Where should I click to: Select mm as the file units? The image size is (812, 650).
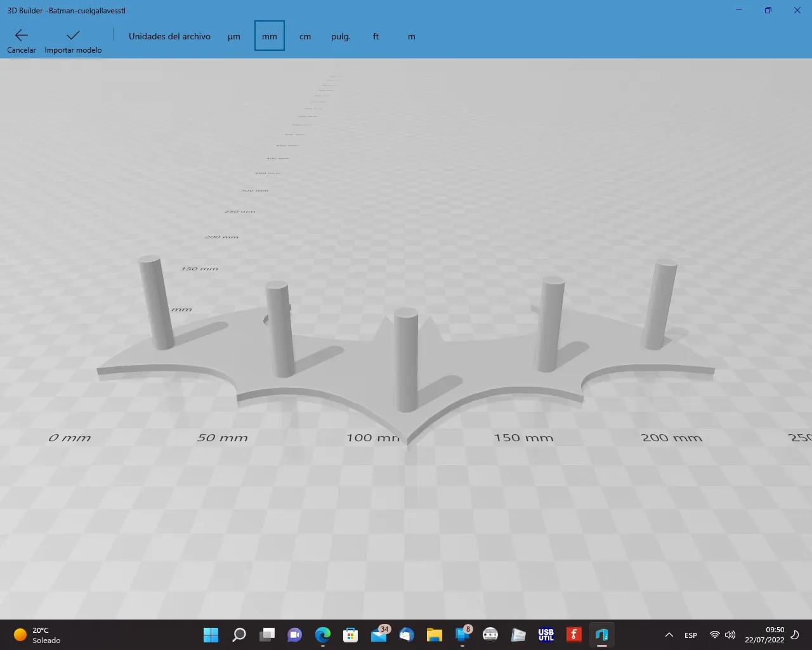tap(270, 36)
